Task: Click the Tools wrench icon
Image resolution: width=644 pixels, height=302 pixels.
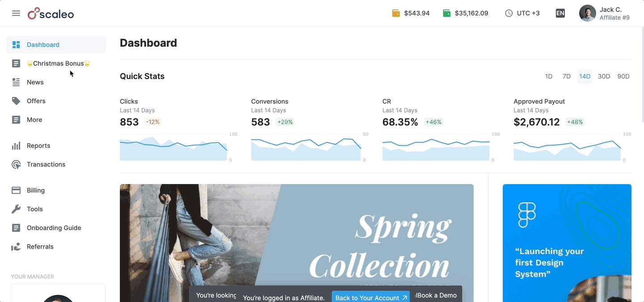Action: click(x=16, y=209)
